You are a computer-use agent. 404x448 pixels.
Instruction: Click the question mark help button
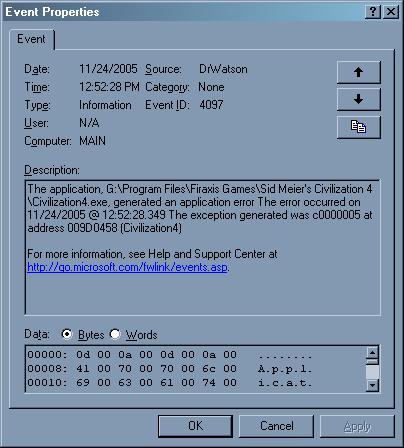click(x=373, y=12)
